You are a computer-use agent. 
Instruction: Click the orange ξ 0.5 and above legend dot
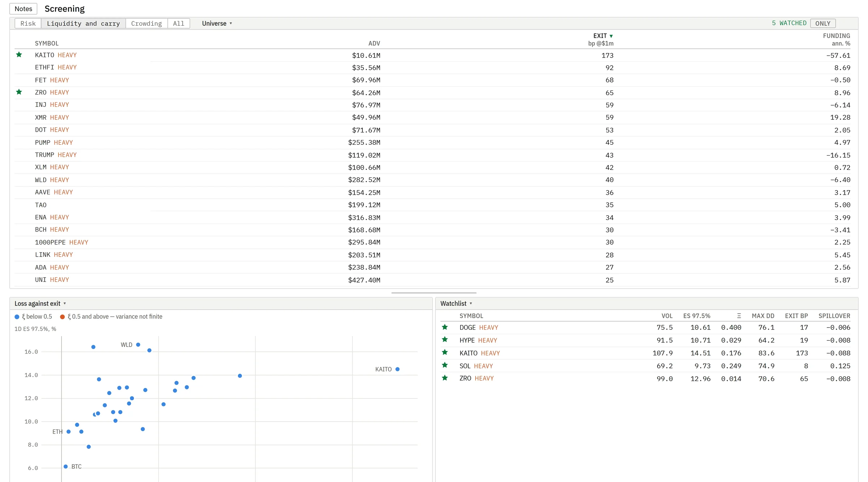(x=62, y=317)
